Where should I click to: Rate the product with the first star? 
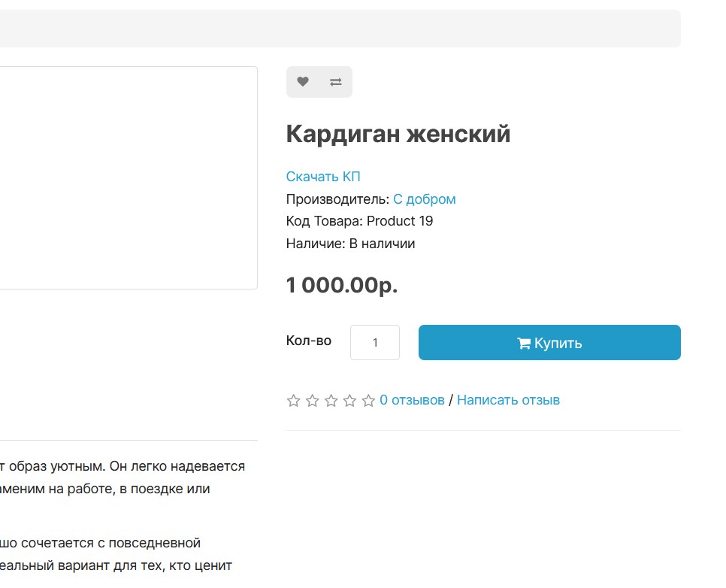(294, 401)
